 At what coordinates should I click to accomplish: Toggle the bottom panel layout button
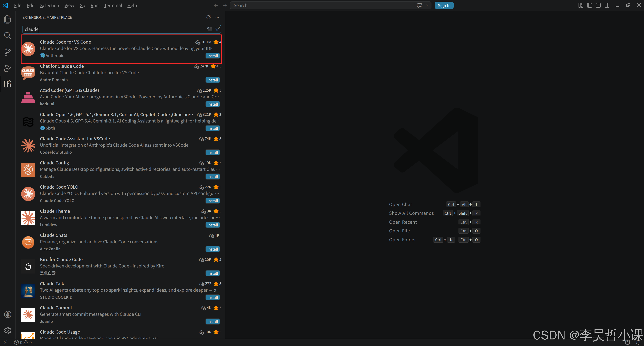[x=598, y=6]
